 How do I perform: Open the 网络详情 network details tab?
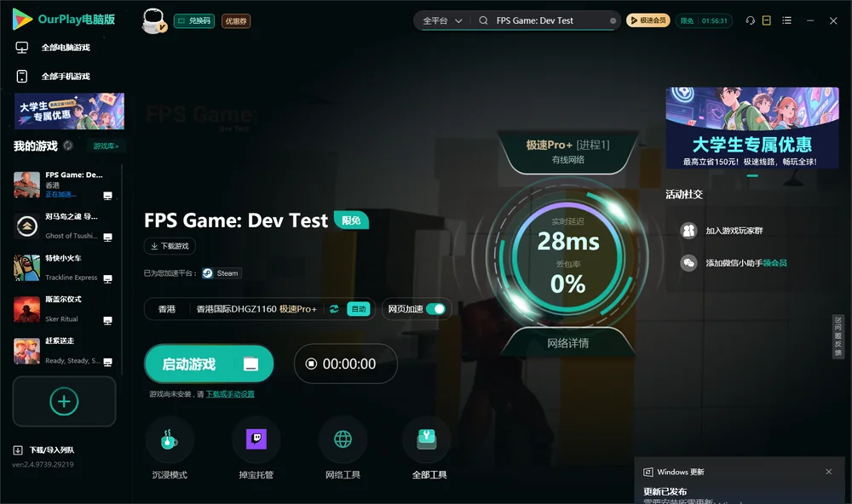567,343
